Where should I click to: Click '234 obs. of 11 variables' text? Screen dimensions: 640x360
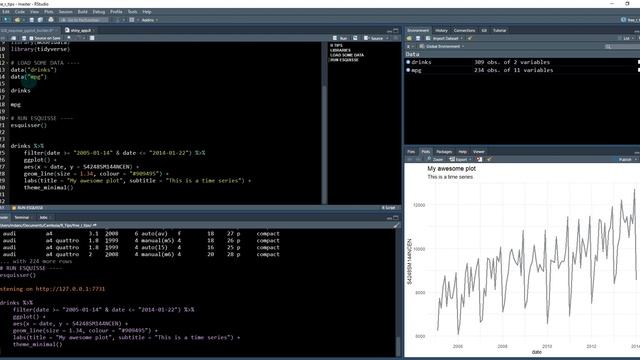pyautogui.click(x=513, y=70)
